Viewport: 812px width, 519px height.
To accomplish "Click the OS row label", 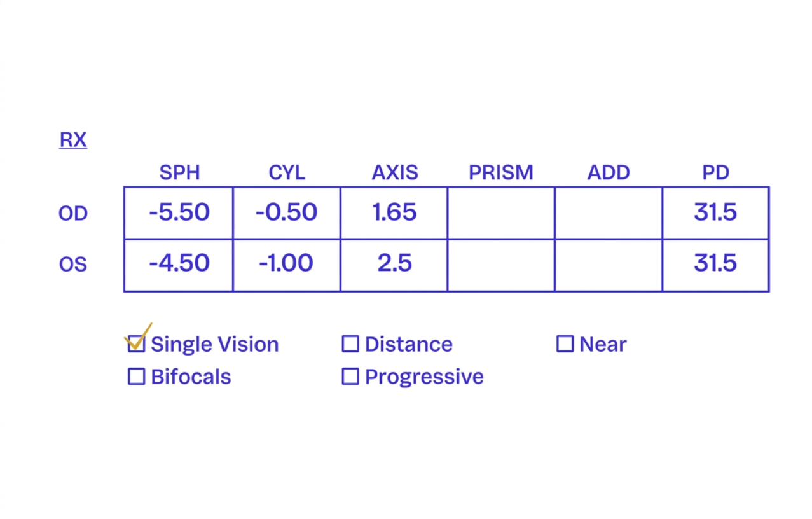I will coord(73,265).
